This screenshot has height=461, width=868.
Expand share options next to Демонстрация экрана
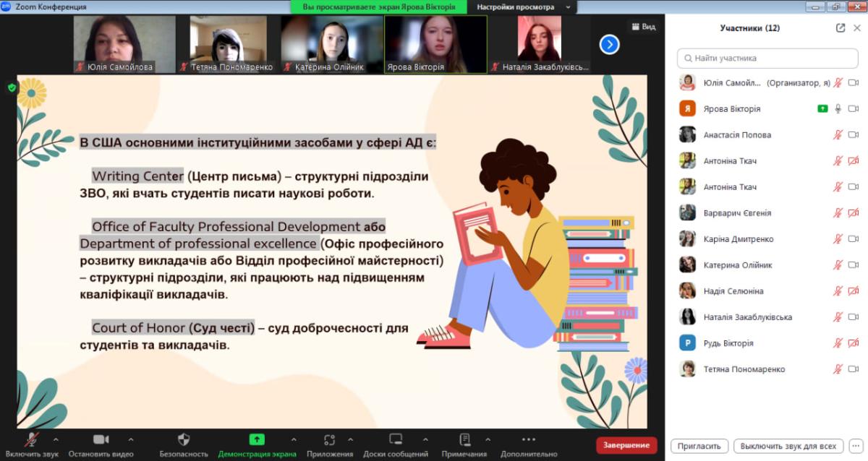tap(293, 439)
